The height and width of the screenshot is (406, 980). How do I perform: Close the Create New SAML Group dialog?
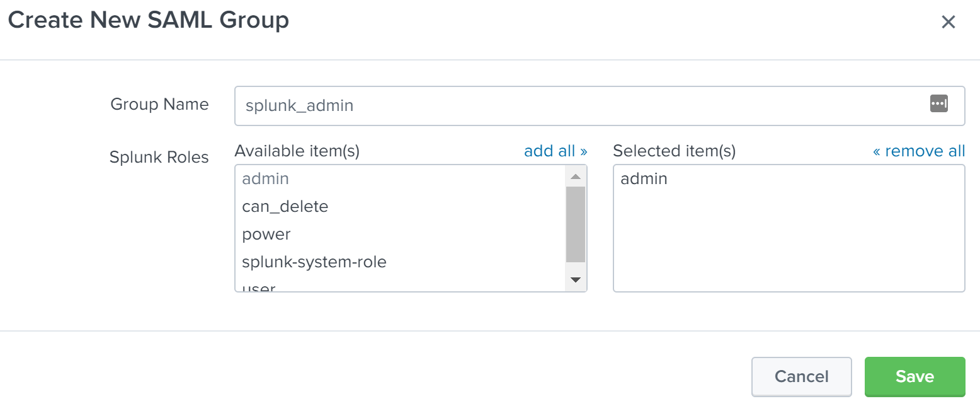(x=948, y=22)
